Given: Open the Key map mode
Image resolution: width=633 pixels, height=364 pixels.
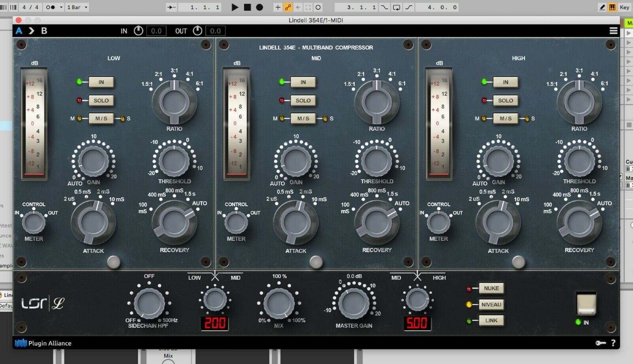Looking at the screenshot, I should (624, 7).
